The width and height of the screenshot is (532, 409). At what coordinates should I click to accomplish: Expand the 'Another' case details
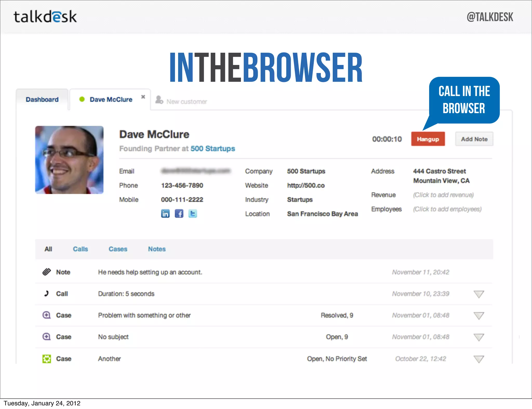479,359
